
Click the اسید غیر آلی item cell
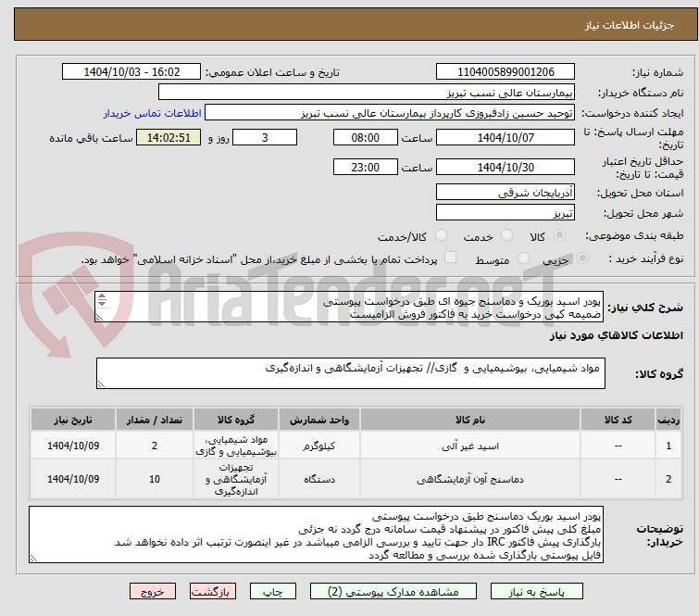[x=470, y=446]
